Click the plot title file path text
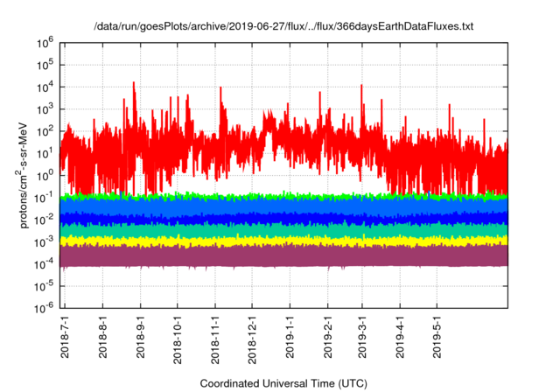This screenshot has width=560, height=392. tap(283, 26)
